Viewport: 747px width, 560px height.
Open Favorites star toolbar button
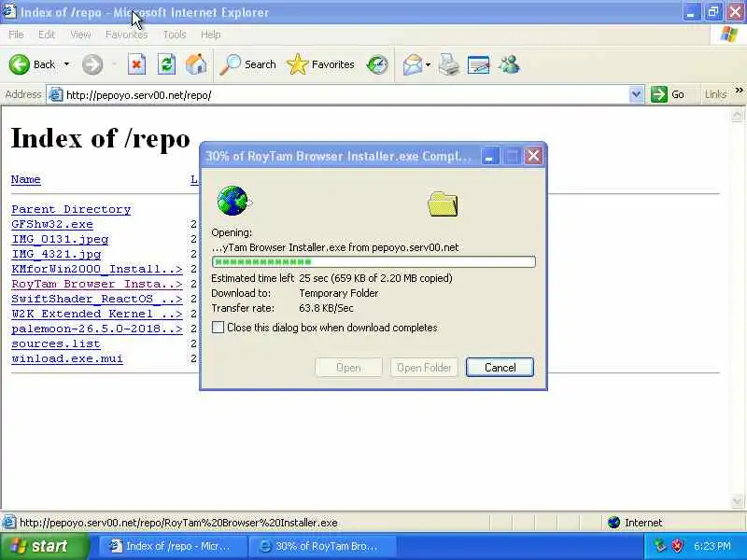tap(320, 64)
